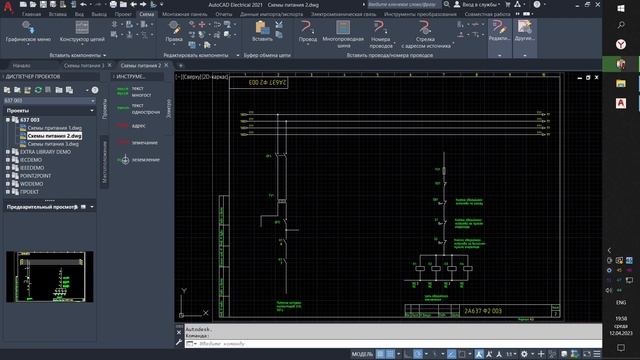Screen dimensions: 640x360
Task: Toggle polar tracking in status bar
Action: pyautogui.click(x=418, y=354)
